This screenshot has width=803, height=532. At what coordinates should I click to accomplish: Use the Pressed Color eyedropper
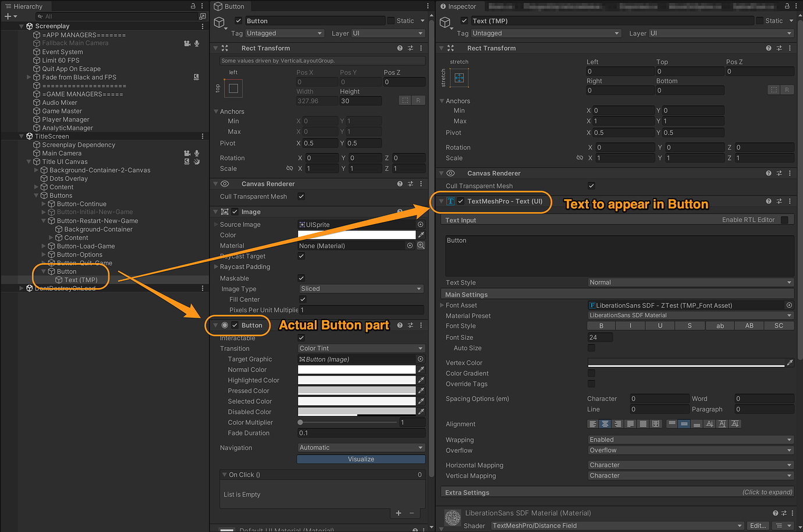pos(421,391)
